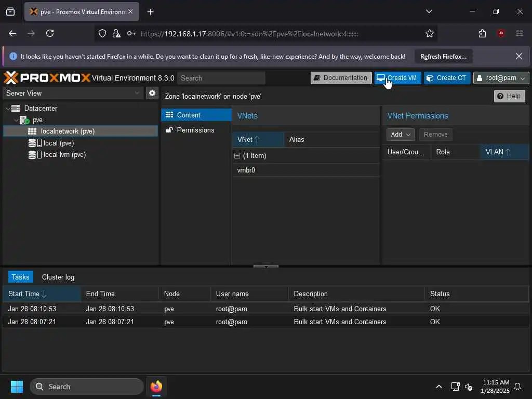
Task: Select the localnetwork (pve) tree item
Action: (x=81, y=131)
